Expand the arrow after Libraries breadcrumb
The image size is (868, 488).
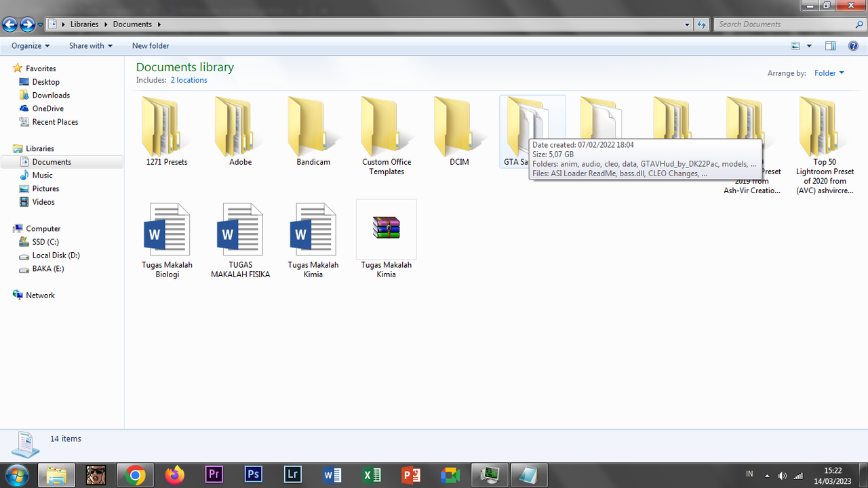click(104, 24)
